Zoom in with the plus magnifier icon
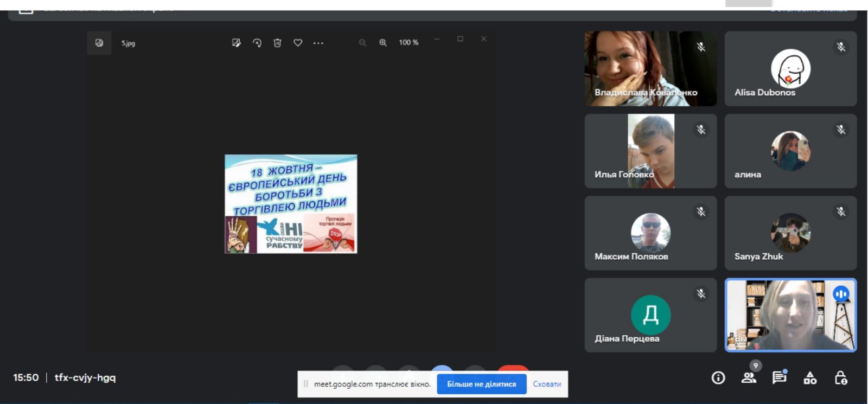 (383, 43)
